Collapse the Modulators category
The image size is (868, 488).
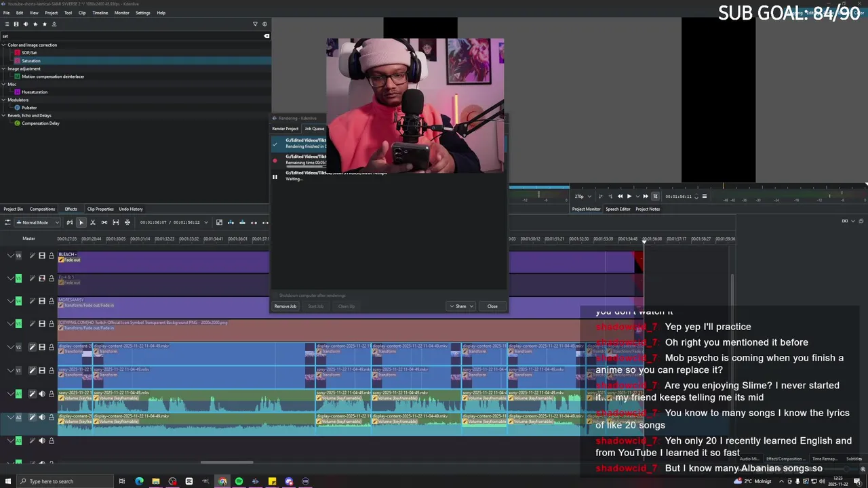(x=3, y=100)
